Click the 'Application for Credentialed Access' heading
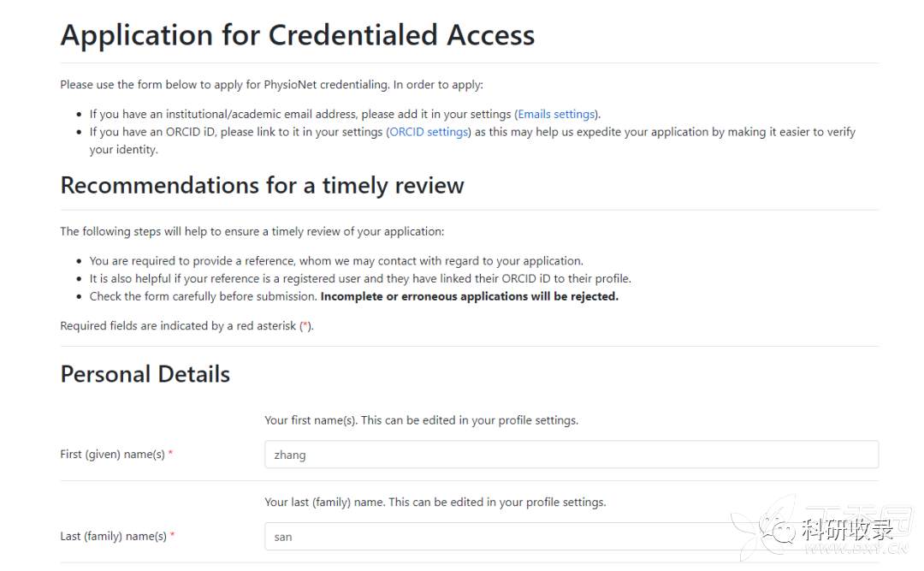The height and width of the screenshot is (571, 924). tap(297, 35)
